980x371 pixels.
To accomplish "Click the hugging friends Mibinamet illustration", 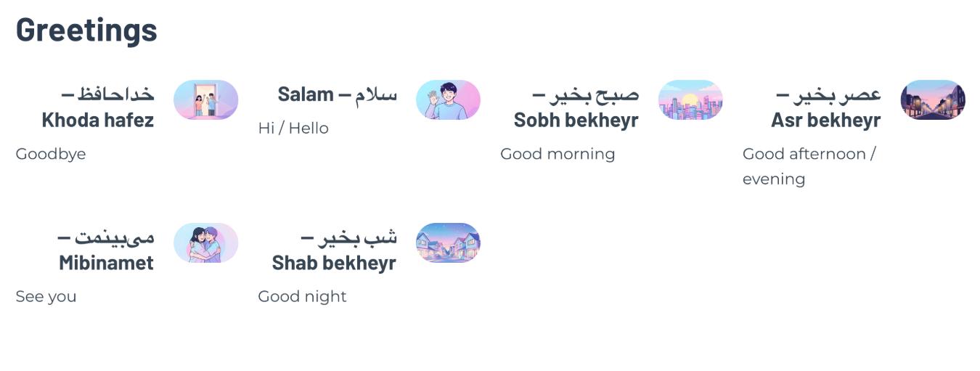I will pyautogui.click(x=205, y=242).
